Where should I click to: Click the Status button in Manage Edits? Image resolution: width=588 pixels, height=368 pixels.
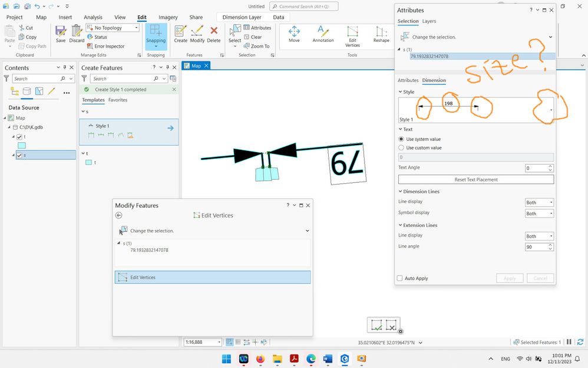pyautogui.click(x=97, y=37)
